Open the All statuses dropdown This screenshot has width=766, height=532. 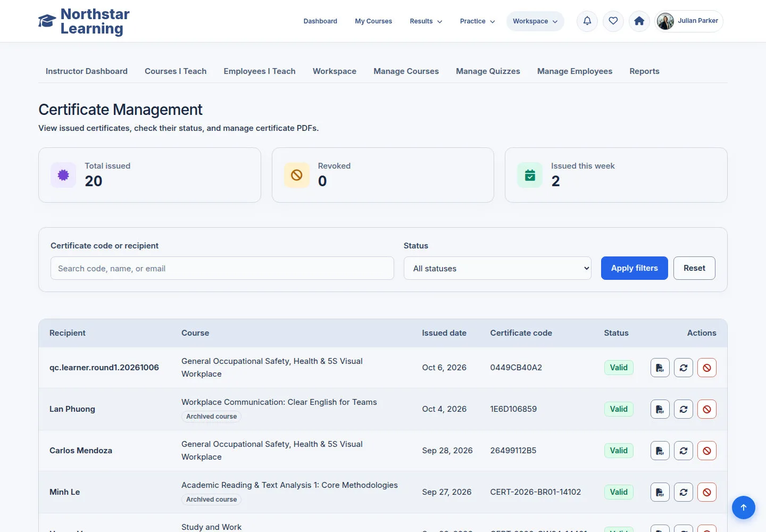tap(497, 268)
